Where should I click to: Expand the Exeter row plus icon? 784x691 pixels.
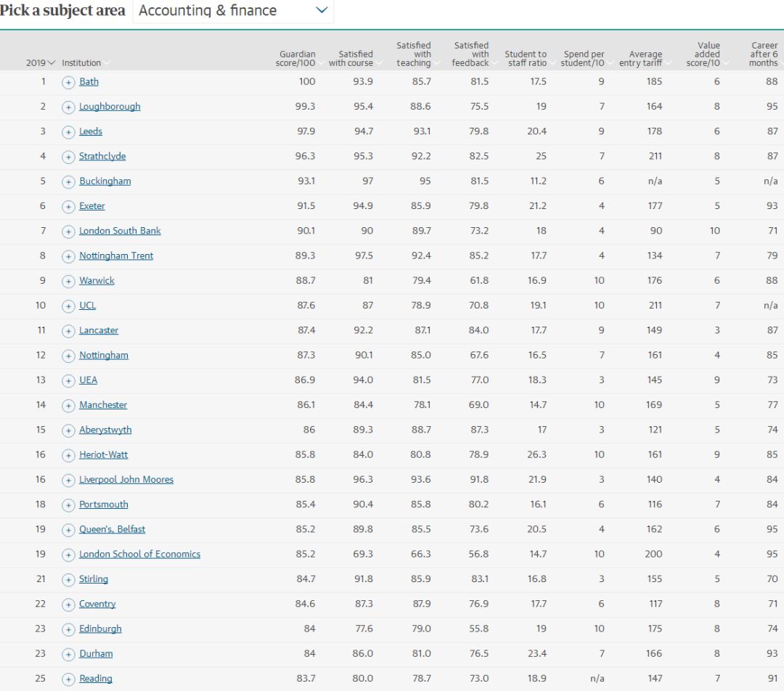point(68,206)
